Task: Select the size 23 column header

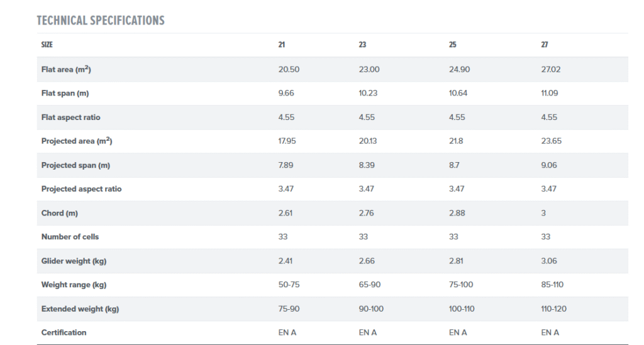Action: point(362,45)
